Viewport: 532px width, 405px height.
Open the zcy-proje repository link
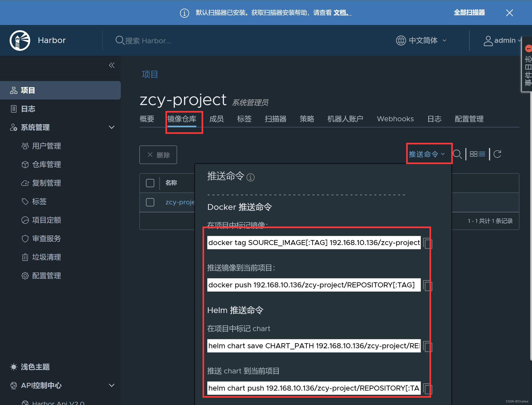[x=180, y=202]
